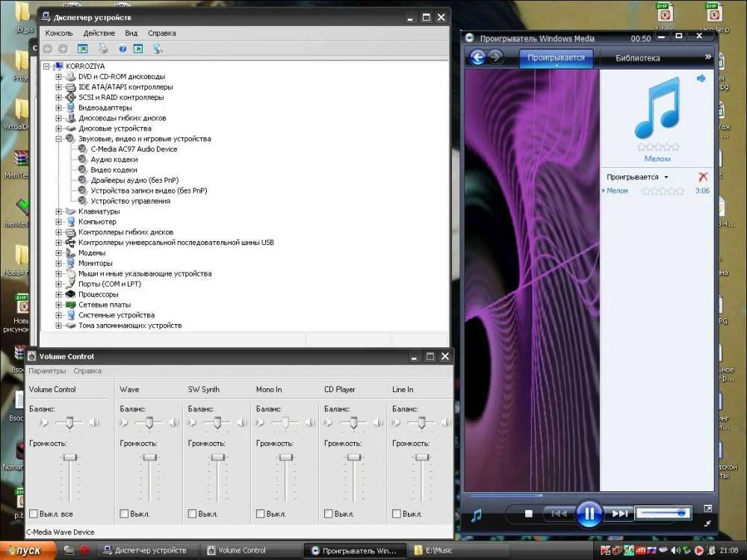The width and height of the screenshot is (747, 560).
Task: Click the Help icon in Device Manager toolbar
Action: (x=123, y=49)
